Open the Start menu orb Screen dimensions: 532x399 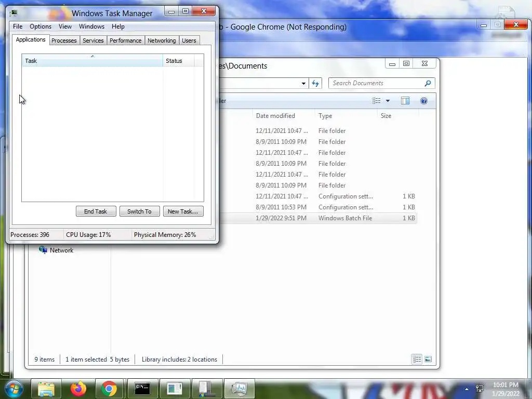(x=13, y=389)
